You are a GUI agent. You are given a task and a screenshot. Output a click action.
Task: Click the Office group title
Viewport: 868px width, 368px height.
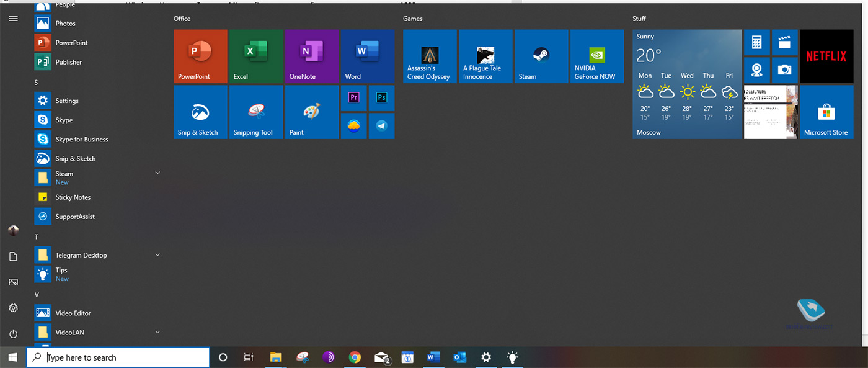pos(182,19)
